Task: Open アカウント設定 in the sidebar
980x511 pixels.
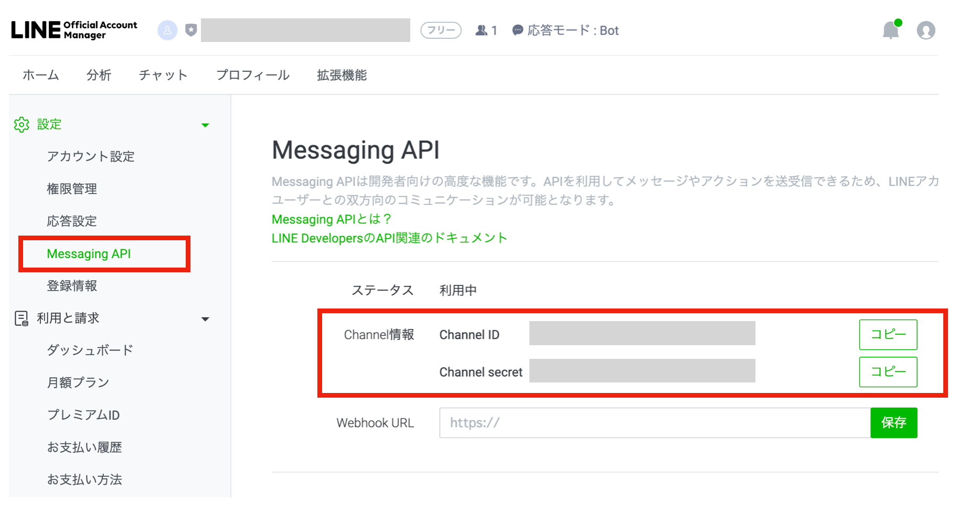Action: tap(91, 156)
